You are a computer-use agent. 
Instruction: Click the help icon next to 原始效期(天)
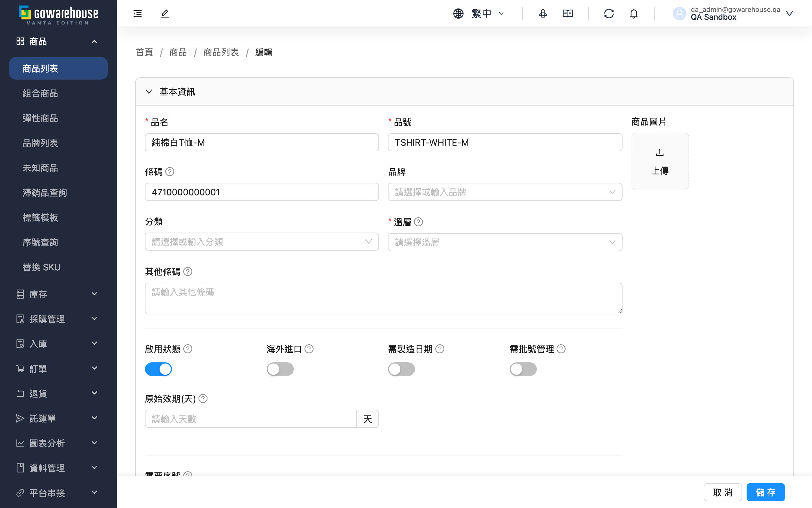point(203,398)
